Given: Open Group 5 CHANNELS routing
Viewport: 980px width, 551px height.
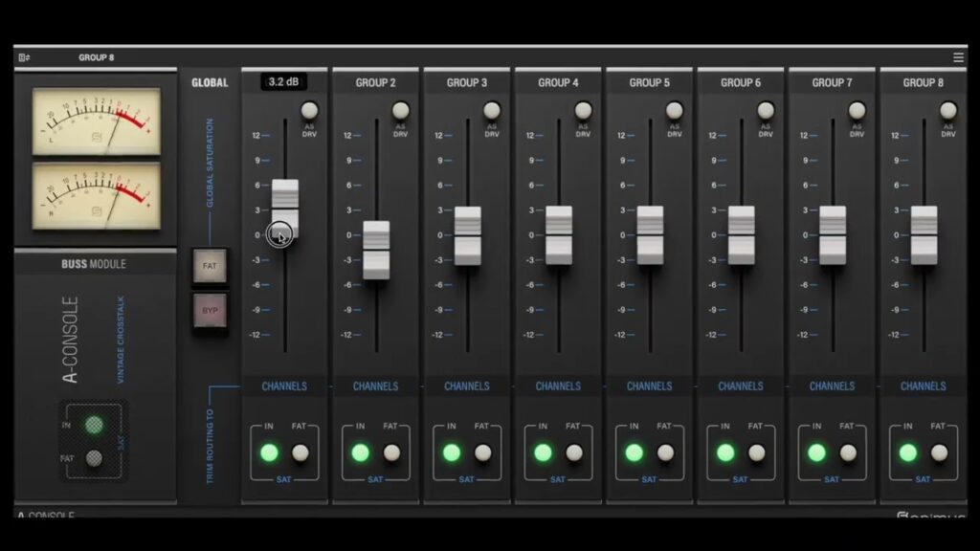Looking at the screenshot, I should pos(650,386).
